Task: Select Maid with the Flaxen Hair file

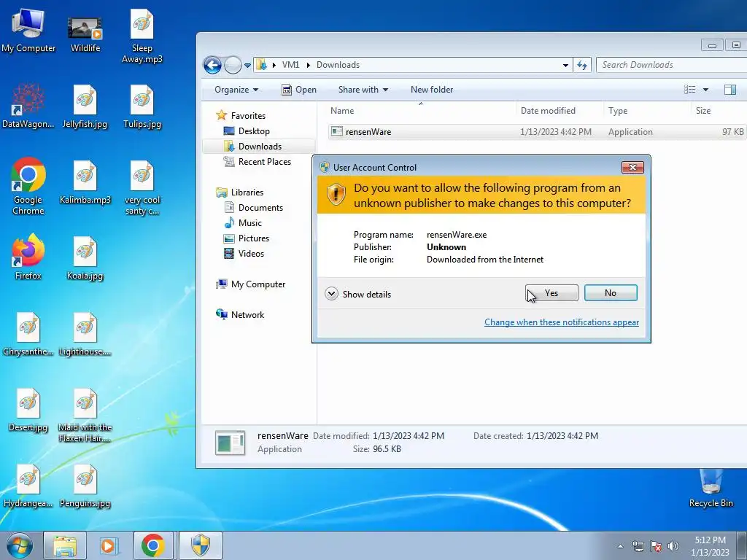Action: pyautogui.click(x=85, y=415)
